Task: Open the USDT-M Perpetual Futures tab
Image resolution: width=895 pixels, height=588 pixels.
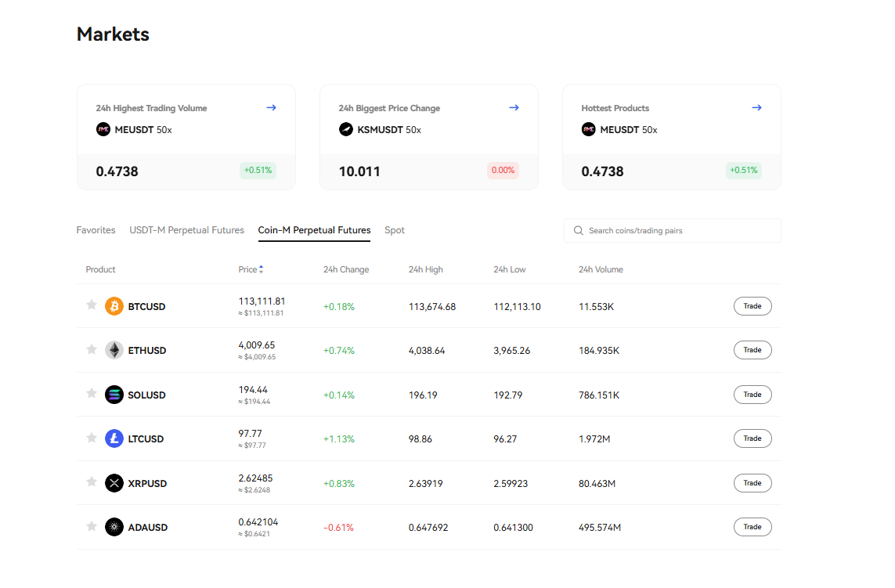Action: (x=186, y=229)
